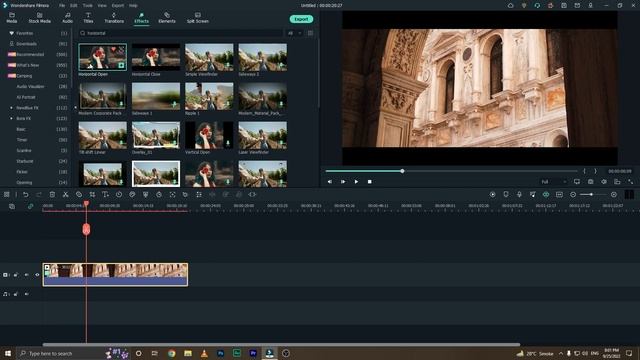Screen dimensions: 640x360
Task: Open the View menu
Action: (102, 6)
